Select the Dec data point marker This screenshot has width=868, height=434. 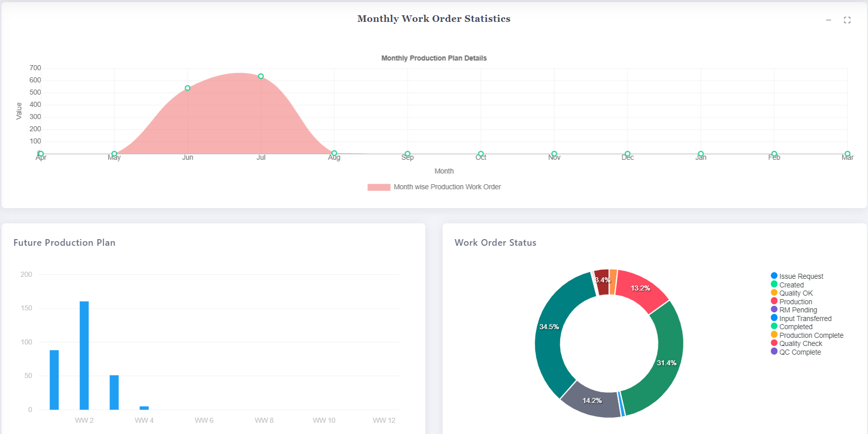coord(627,154)
